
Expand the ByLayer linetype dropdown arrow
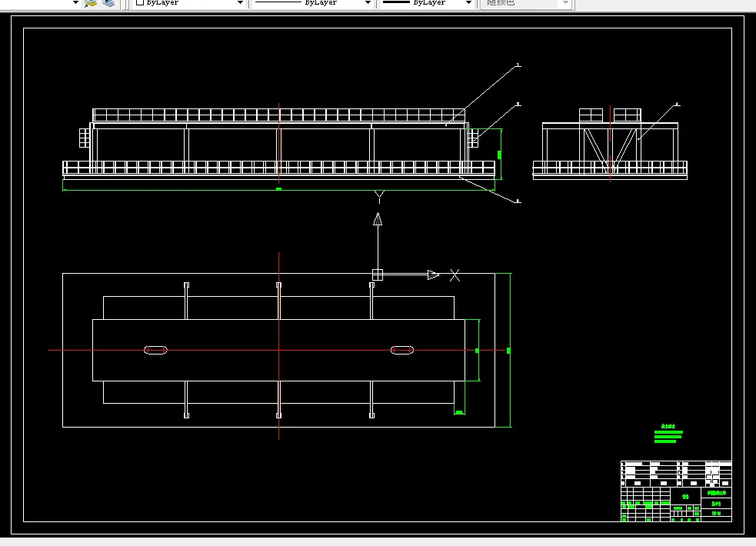(368, 3)
